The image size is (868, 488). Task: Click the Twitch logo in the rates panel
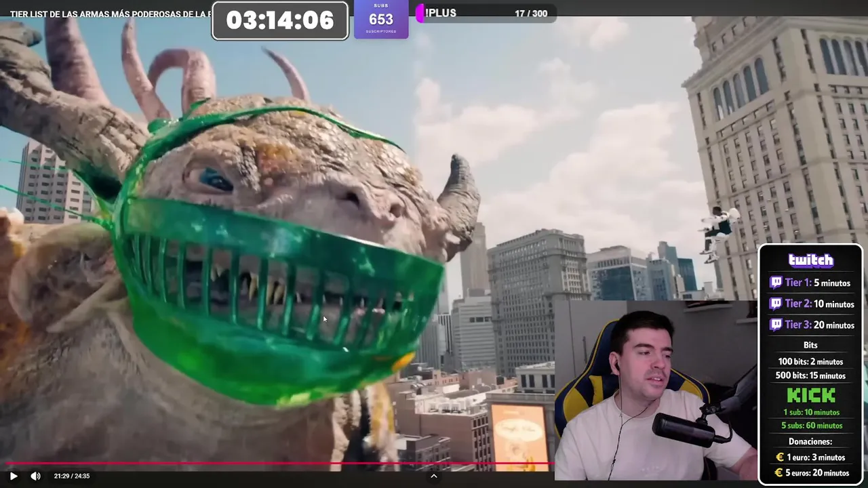tap(810, 260)
